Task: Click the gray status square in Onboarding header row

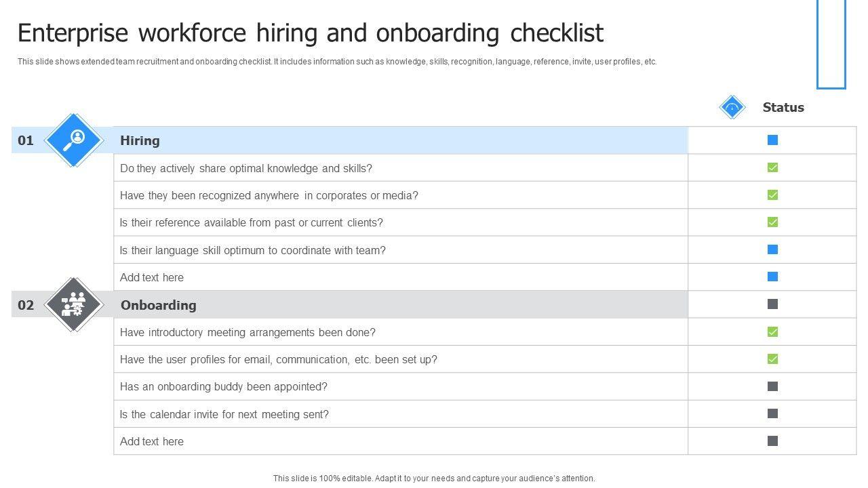Action: coord(772,304)
